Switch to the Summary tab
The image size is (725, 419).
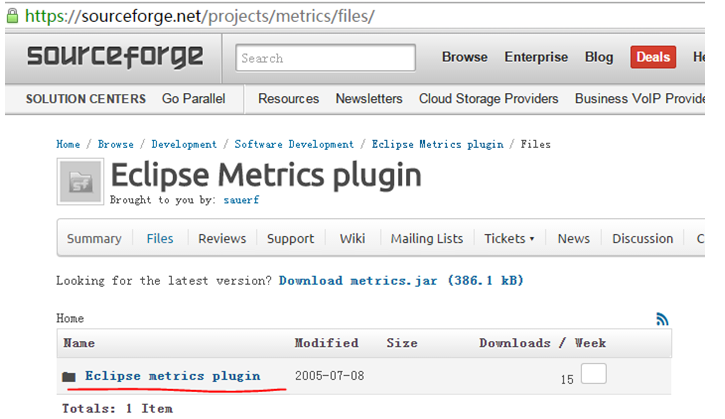point(94,239)
